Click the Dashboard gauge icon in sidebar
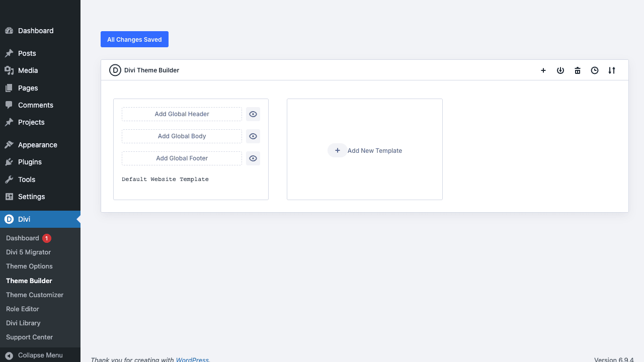 point(9,31)
